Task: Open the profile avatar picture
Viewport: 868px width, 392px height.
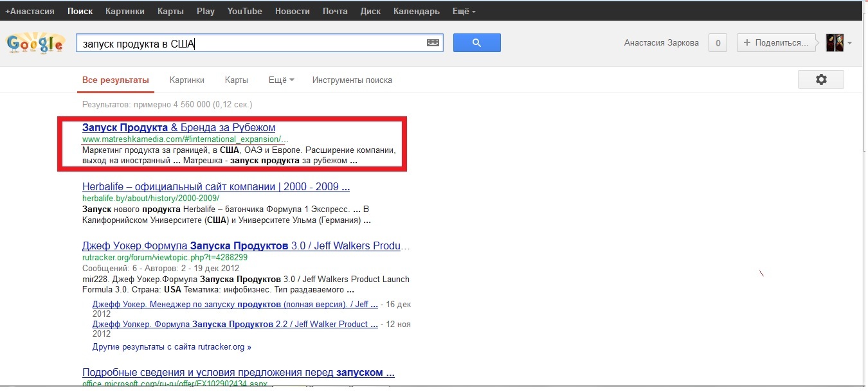Action: tap(835, 43)
